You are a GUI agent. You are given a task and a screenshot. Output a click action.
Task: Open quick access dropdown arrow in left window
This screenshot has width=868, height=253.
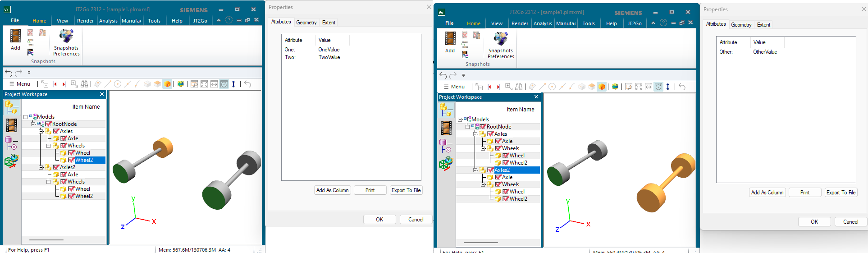coord(29,73)
